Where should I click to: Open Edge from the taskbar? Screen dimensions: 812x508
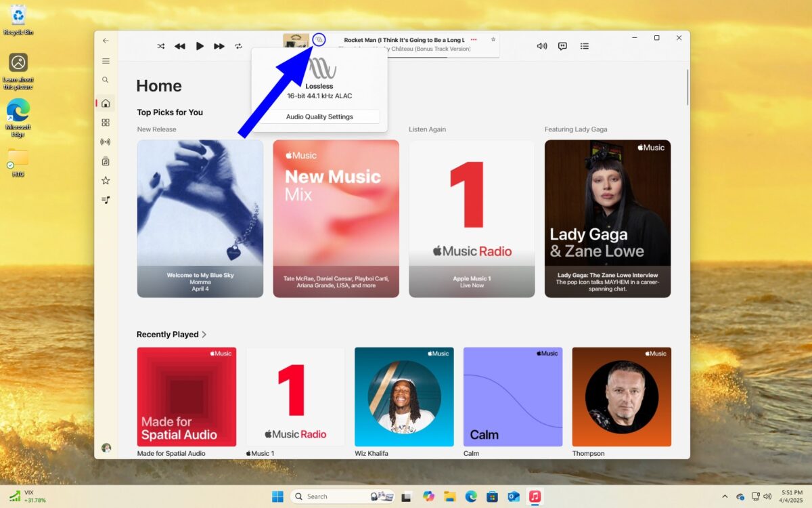tap(471, 496)
